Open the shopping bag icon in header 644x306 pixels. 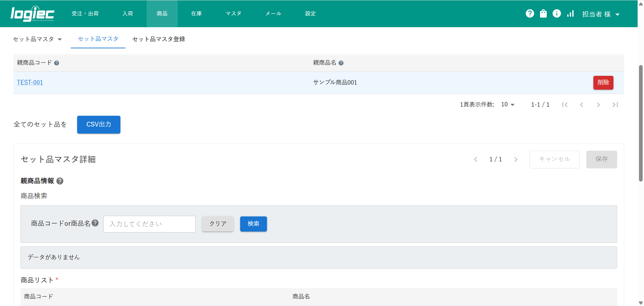click(x=543, y=13)
